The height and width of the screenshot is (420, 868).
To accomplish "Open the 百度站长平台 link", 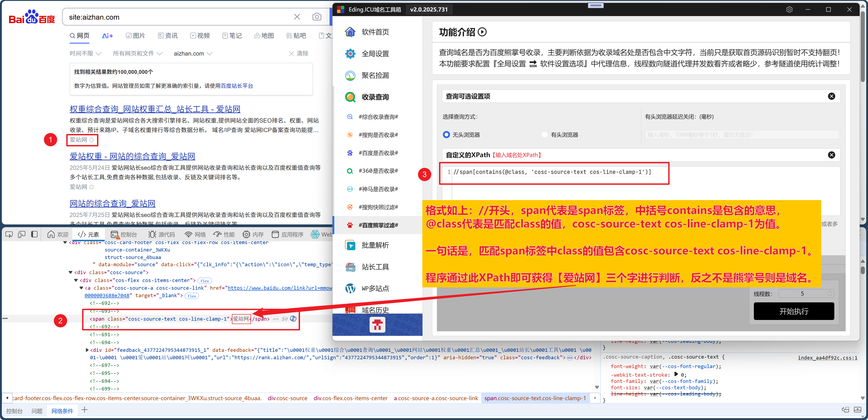I will click(236, 86).
